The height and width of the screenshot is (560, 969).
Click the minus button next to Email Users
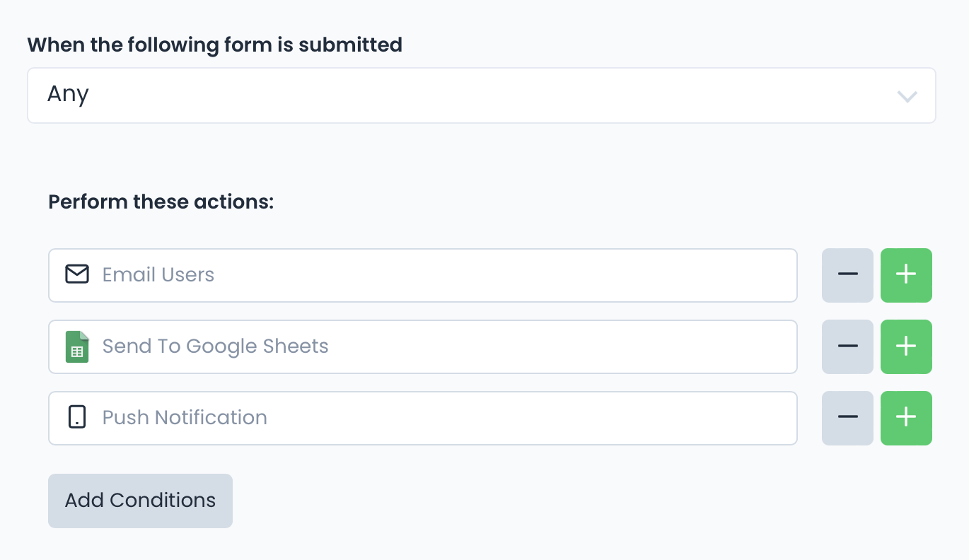tap(847, 275)
